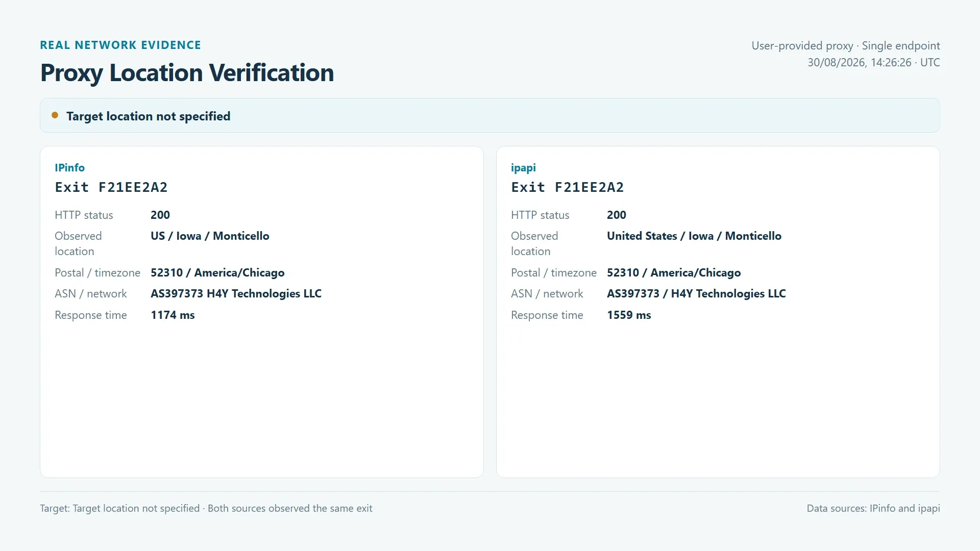Click 'Response time' label in IPinfo card
This screenshot has width=980, height=551.
click(91, 315)
